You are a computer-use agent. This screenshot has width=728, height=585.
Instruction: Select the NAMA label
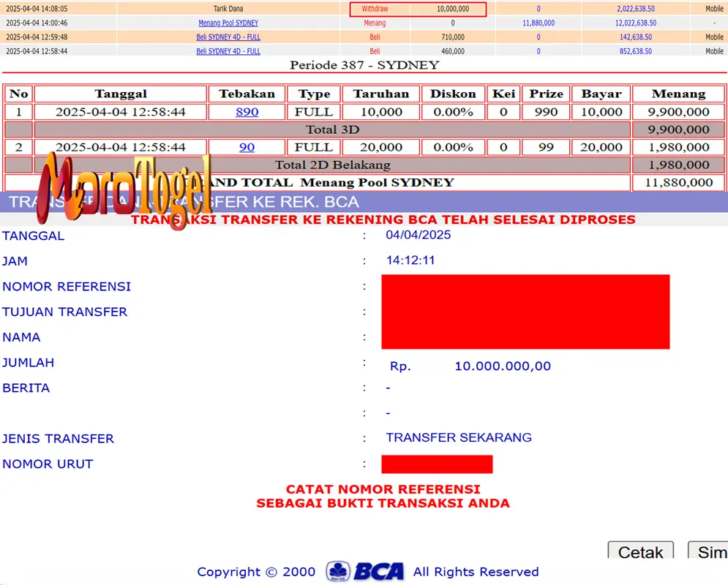click(21, 337)
